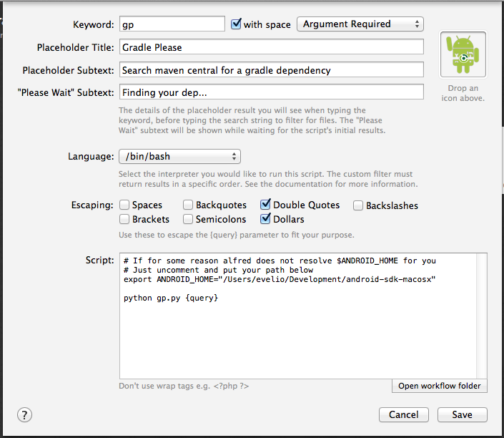The height and width of the screenshot is (438, 504).
Task: Enable Brackets escaping checkbox
Action: point(124,219)
